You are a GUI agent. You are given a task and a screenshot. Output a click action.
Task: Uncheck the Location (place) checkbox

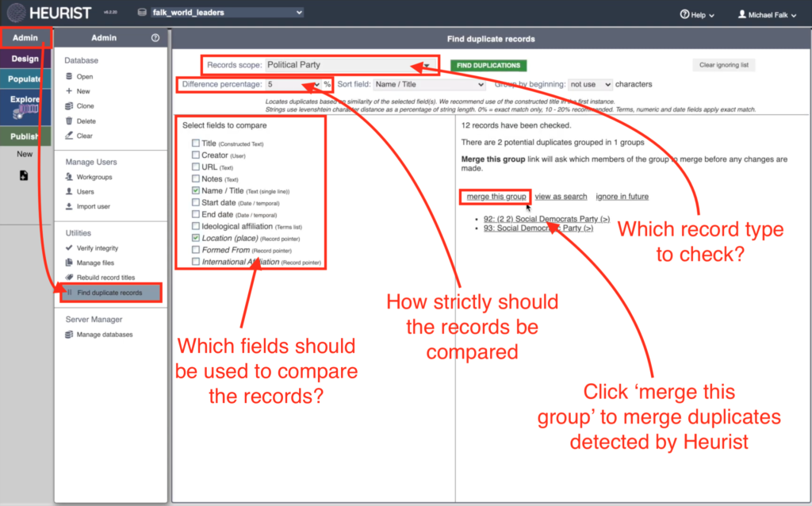point(196,238)
